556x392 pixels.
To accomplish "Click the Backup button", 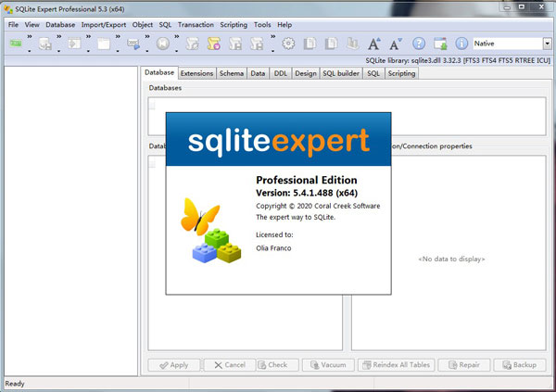I will 520,365.
